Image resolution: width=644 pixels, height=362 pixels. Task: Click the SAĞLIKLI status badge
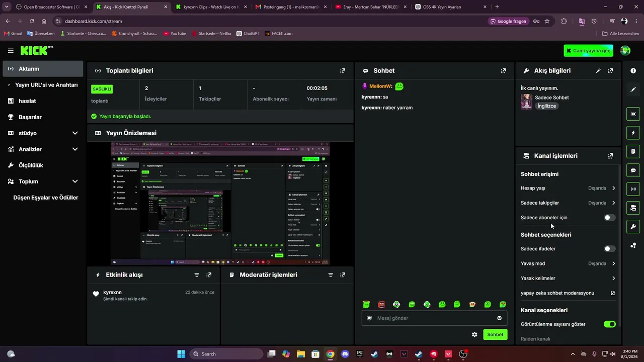(x=102, y=89)
